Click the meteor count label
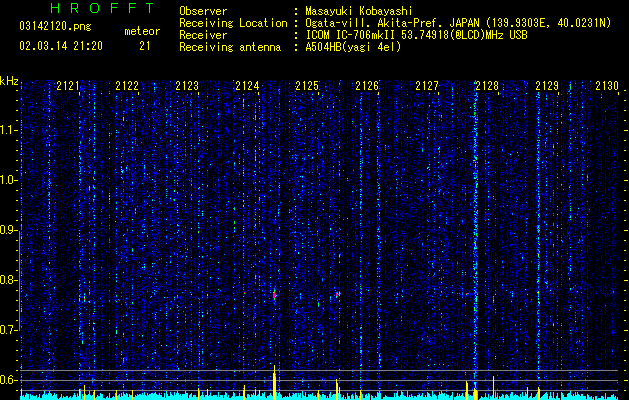Screen dimensions: 629x400 coord(142,31)
